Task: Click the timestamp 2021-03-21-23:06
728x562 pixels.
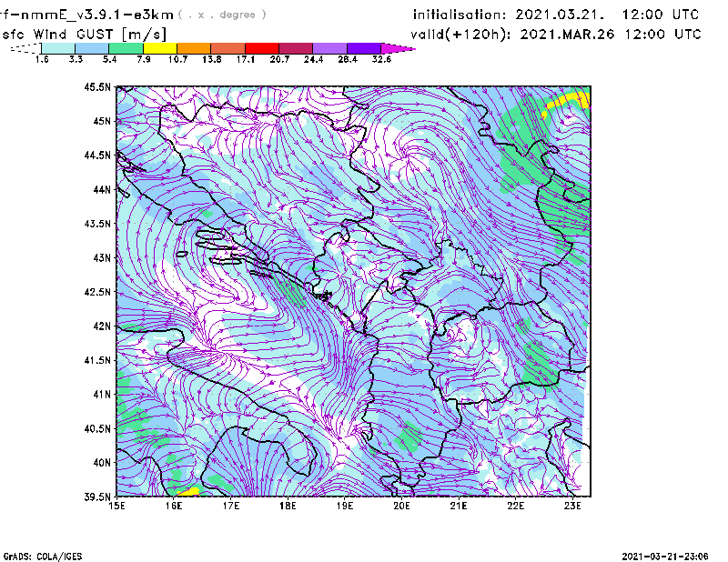Action: 665,556
